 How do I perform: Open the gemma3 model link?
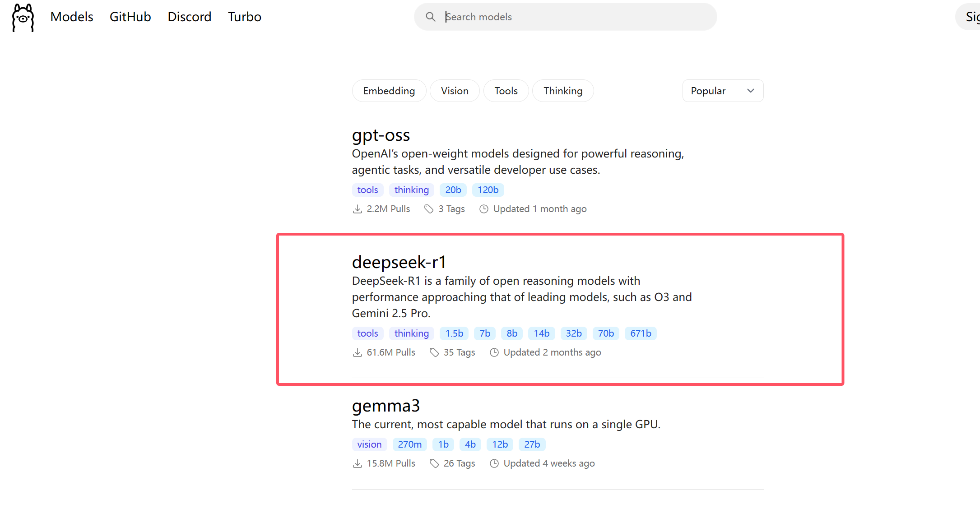tap(386, 406)
